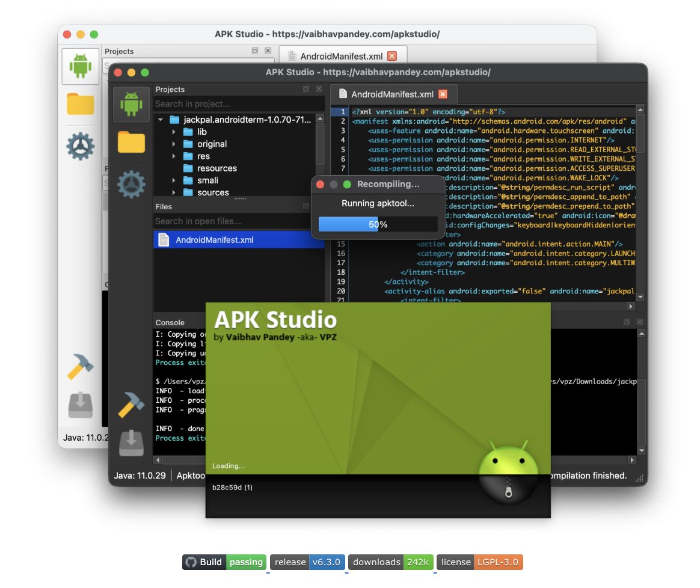Click the hammer build icon in the light window
700x588 pixels.
[x=81, y=367]
